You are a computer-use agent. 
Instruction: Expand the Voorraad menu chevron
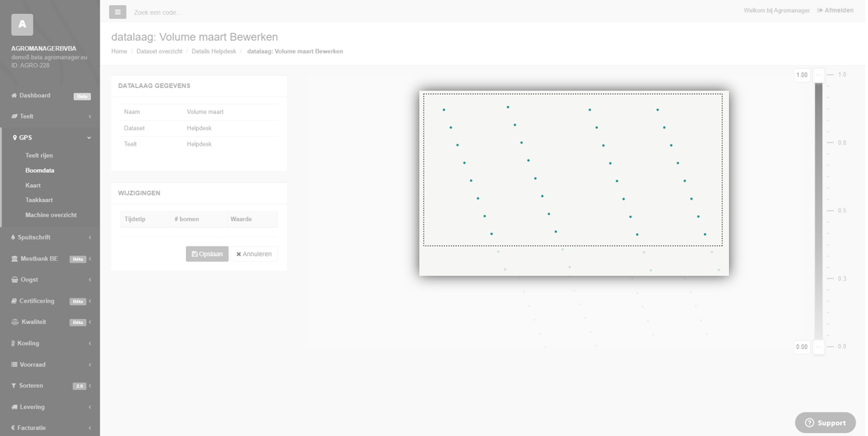(x=89, y=364)
